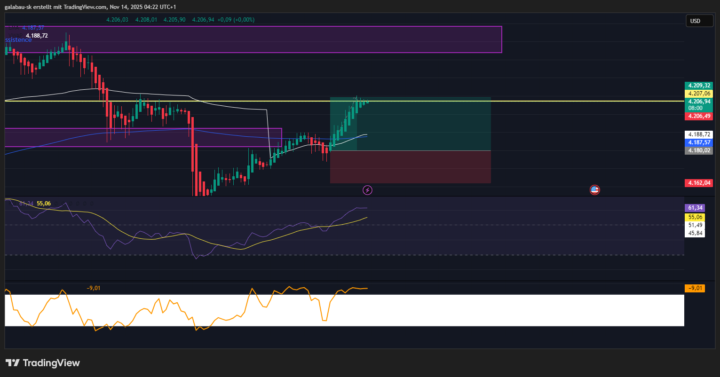720x377 pixels.
Task: Click the blue 4.187,57 axis label
Action: coord(699,143)
